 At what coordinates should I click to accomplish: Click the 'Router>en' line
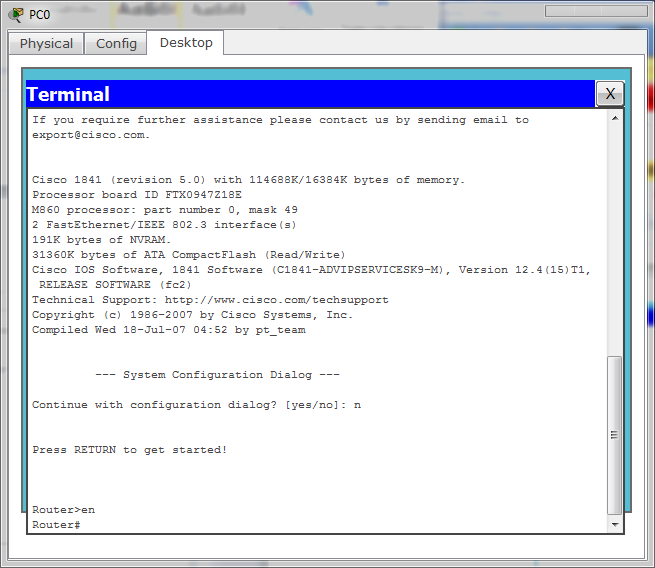(x=63, y=510)
